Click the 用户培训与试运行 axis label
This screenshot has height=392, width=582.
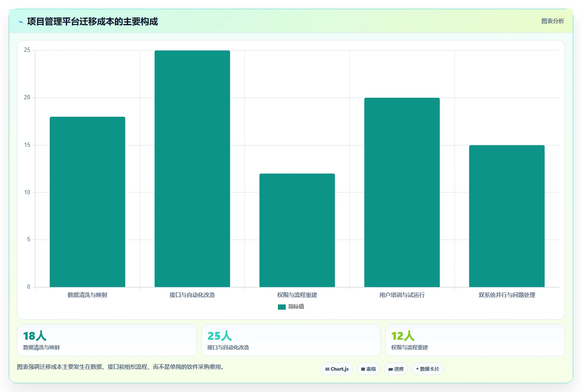(402, 295)
